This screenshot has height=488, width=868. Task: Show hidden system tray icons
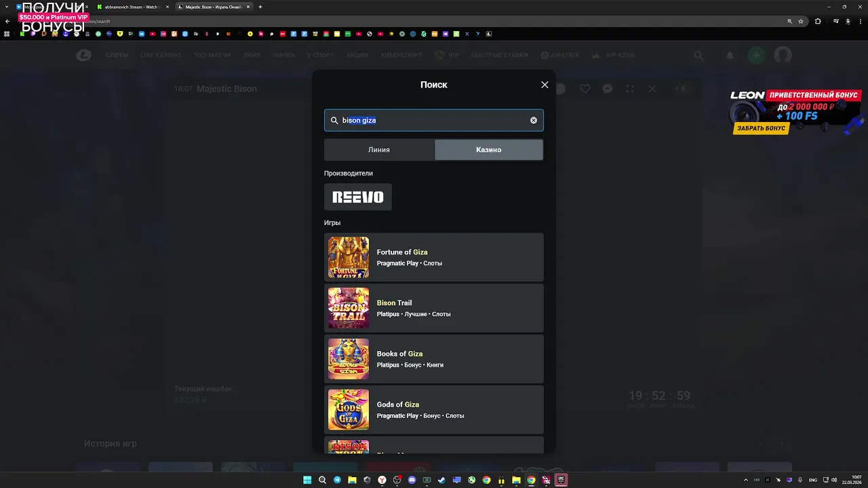[x=746, y=480]
